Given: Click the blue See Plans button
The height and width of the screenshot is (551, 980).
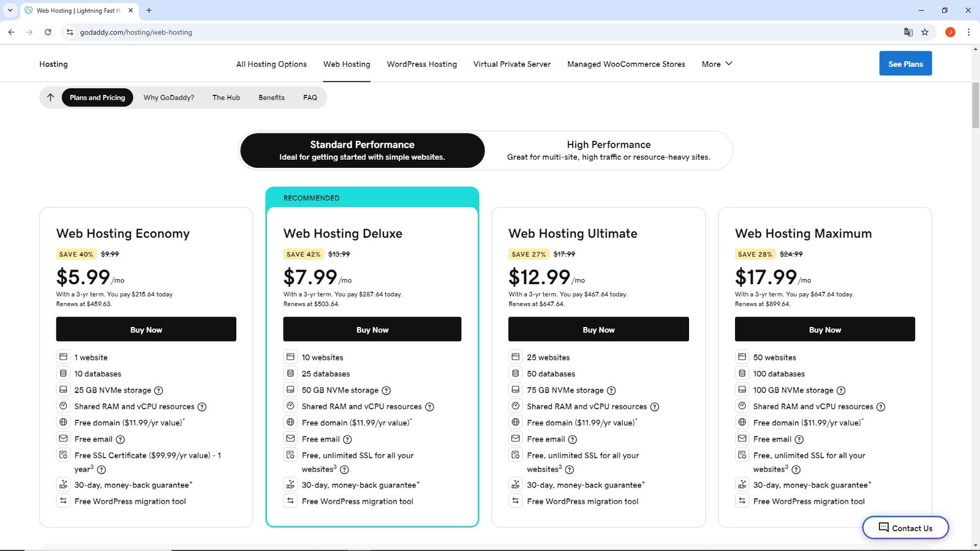Looking at the screenshot, I should click(x=905, y=64).
